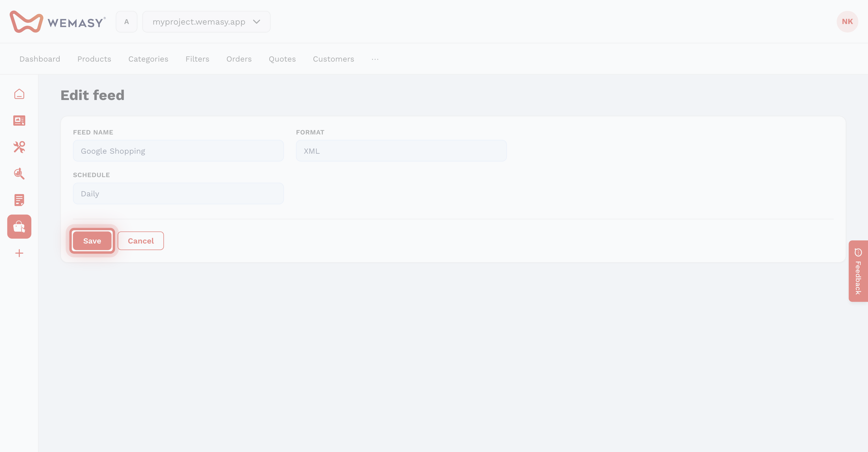Open the more navigation items ellipsis

coord(375,59)
